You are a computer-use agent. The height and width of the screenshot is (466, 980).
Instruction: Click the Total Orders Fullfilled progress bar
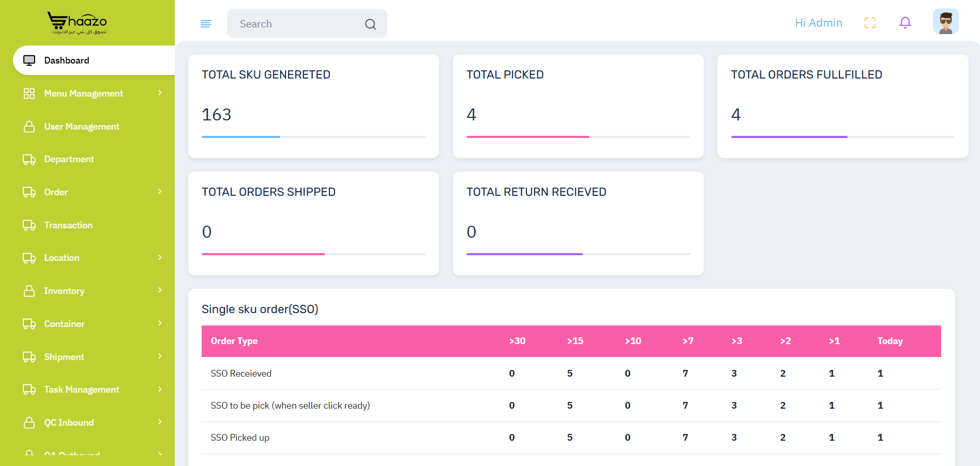tap(842, 137)
